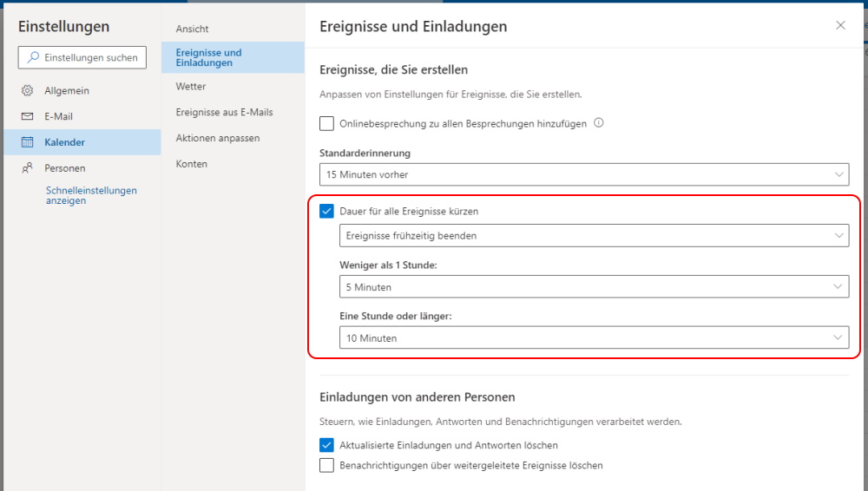
Task: Click the Schnelleinstellungen anzeigen link
Action: coord(91,195)
